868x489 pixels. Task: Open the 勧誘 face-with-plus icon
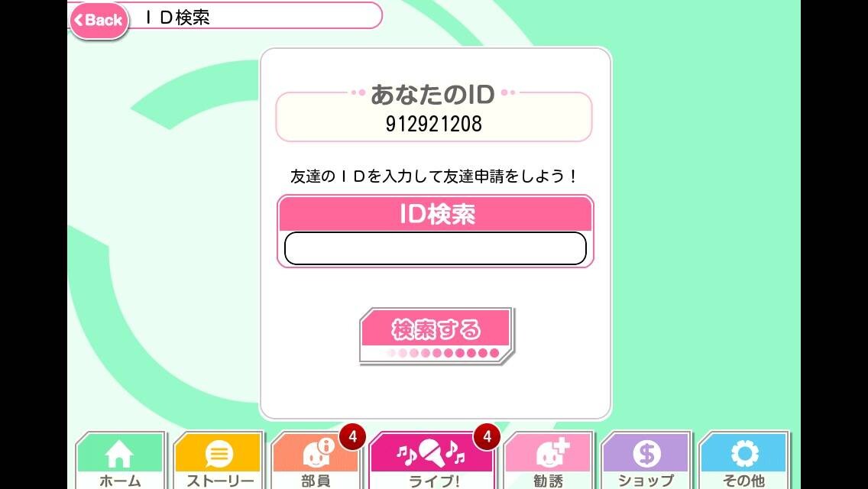point(552,452)
